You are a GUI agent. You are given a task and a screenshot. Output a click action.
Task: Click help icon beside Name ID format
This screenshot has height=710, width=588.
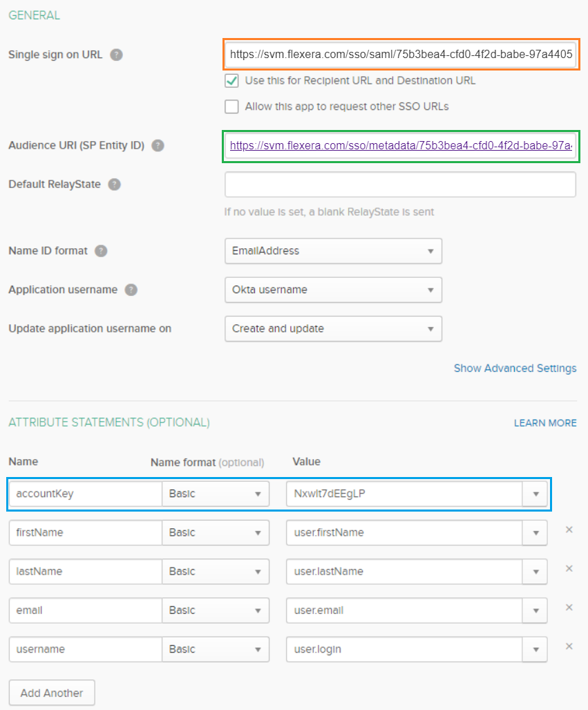102,251
